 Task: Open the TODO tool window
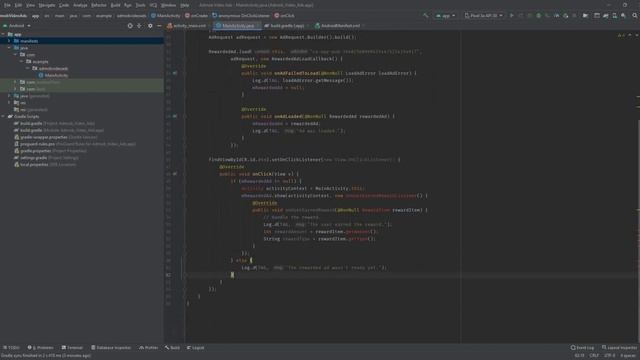(11, 348)
